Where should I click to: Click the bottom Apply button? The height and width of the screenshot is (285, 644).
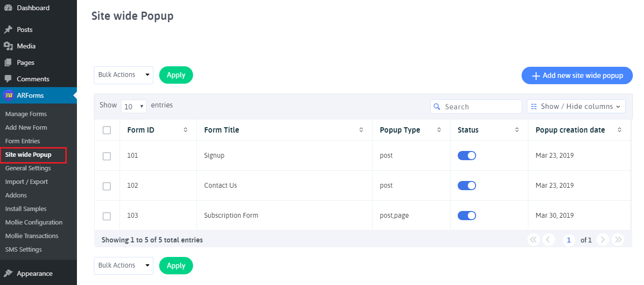[x=176, y=266]
